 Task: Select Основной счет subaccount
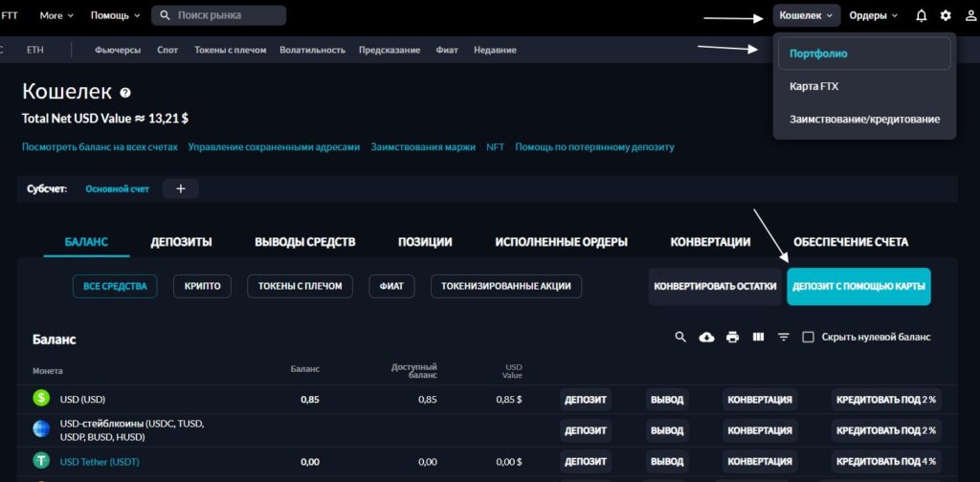[118, 189]
